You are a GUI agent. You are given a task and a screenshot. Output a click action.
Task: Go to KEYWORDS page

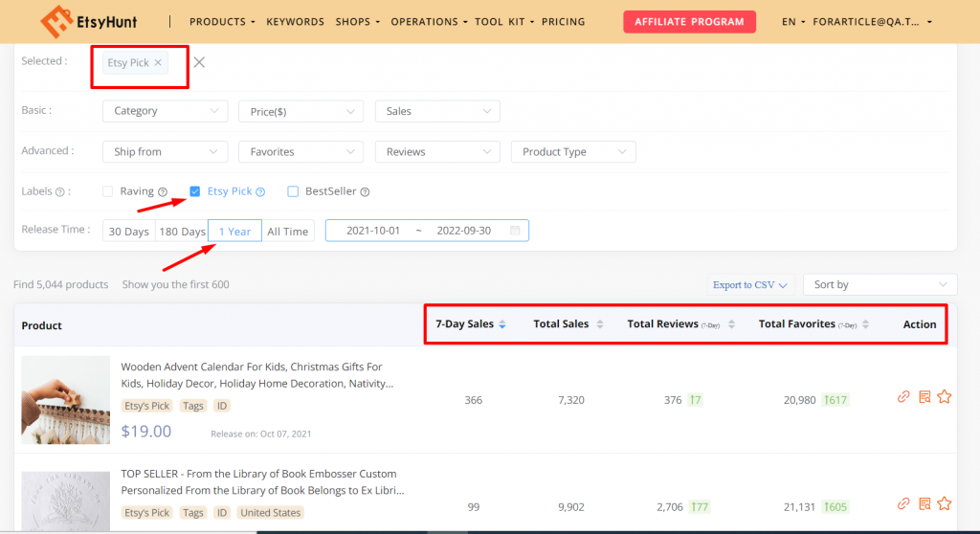(295, 21)
